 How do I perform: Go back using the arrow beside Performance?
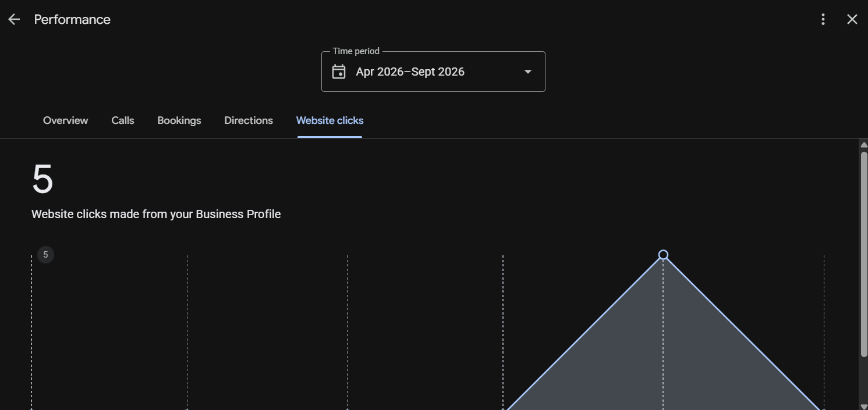pyautogui.click(x=14, y=19)
